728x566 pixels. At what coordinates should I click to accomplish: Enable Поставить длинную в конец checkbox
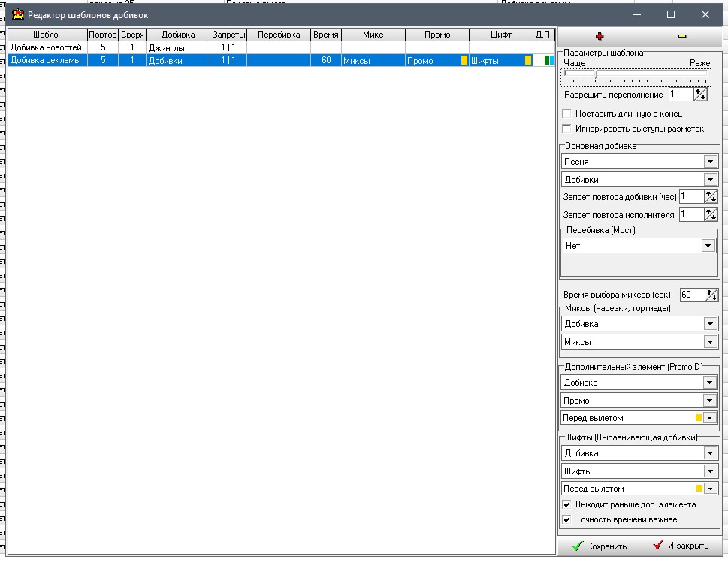click(x=567, y=114)
